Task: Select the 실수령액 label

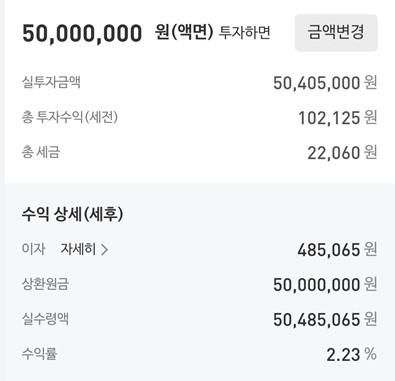Action: tap(45, 319)
